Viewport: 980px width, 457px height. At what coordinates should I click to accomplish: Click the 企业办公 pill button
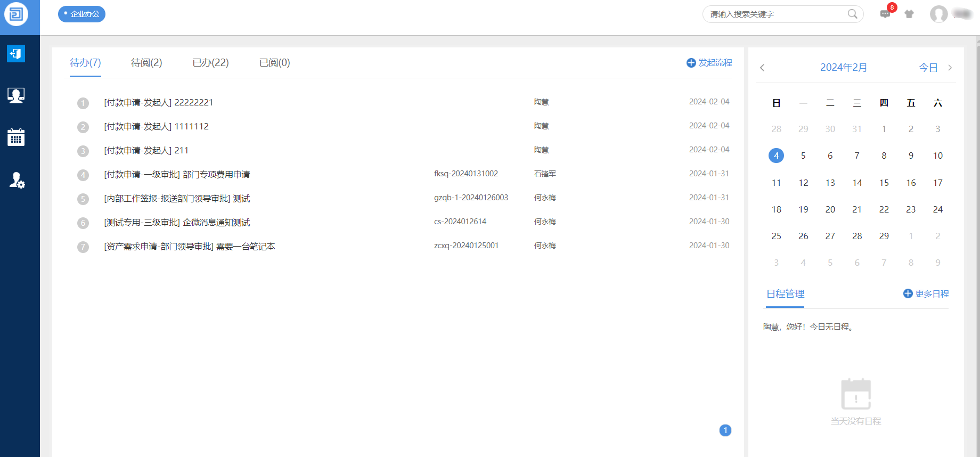click(81, 14)
